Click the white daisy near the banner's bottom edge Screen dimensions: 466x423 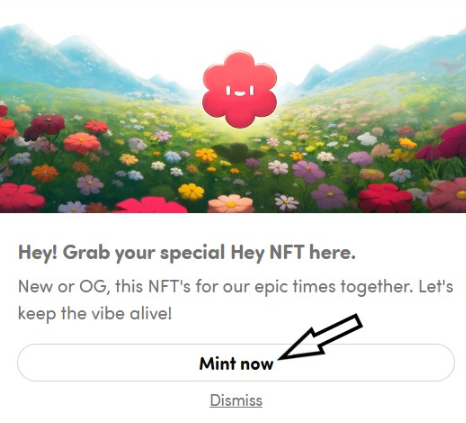(x=287, y=203)
